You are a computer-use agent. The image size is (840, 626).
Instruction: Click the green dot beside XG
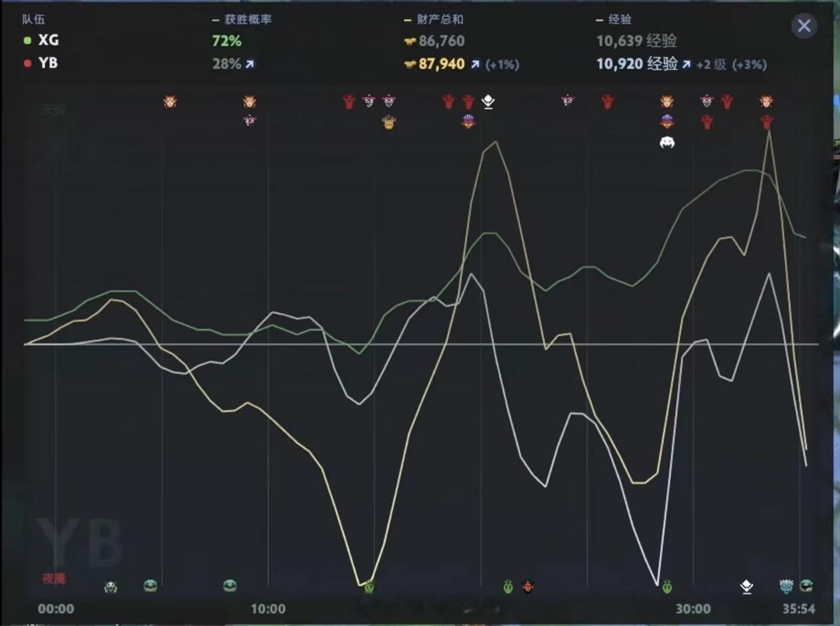click(27, 41)
